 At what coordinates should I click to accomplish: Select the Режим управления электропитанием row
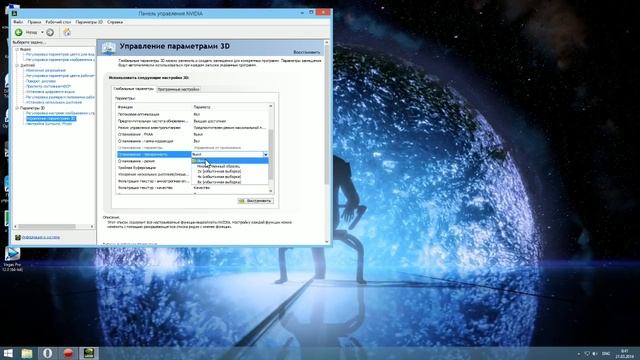(192, 128)
